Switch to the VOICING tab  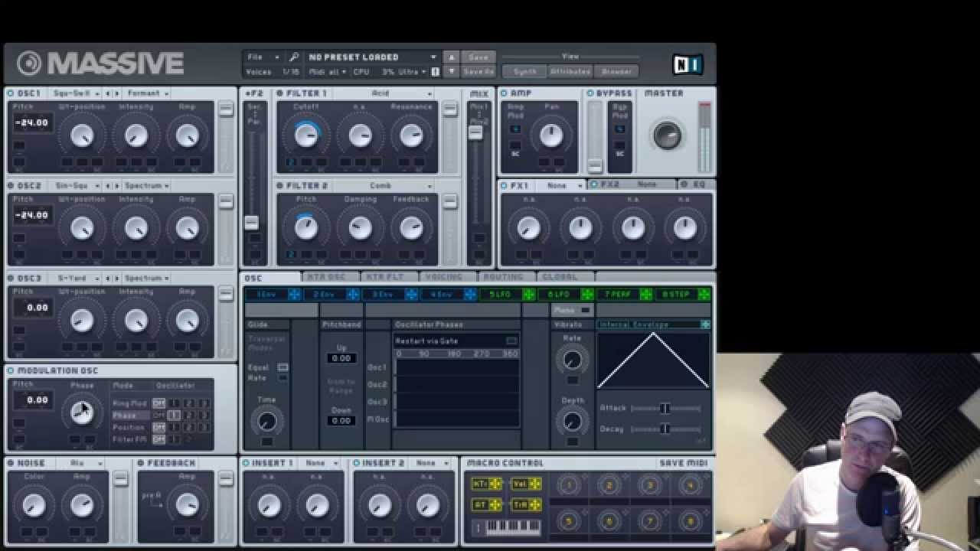445,277
